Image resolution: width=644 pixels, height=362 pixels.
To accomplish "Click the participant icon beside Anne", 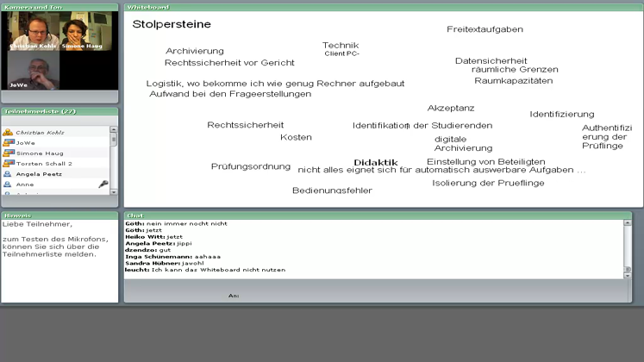I will tap(8, 184).
